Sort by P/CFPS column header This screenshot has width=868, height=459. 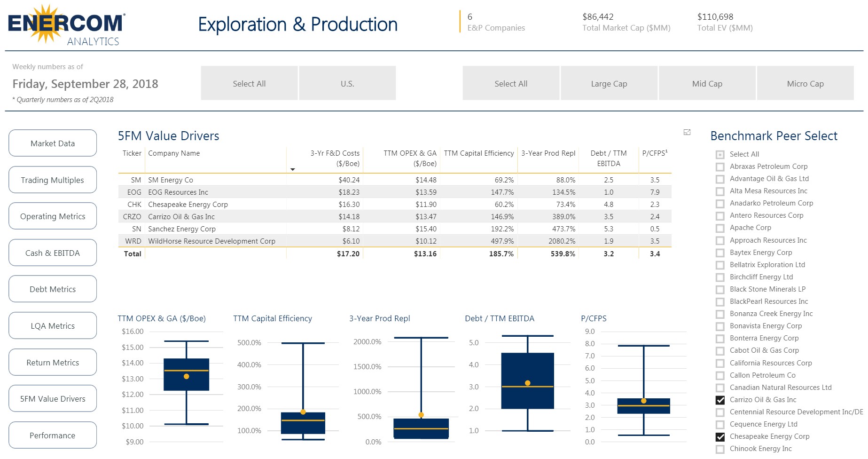pos(655,153)
